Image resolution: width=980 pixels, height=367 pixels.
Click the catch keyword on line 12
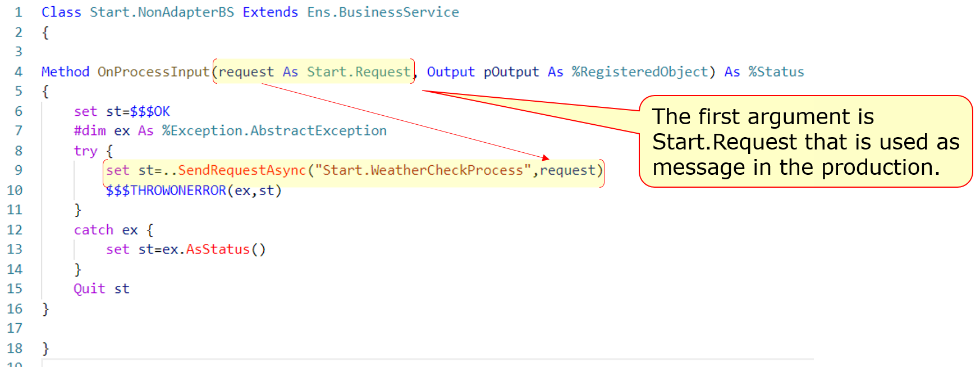point(93,230)
